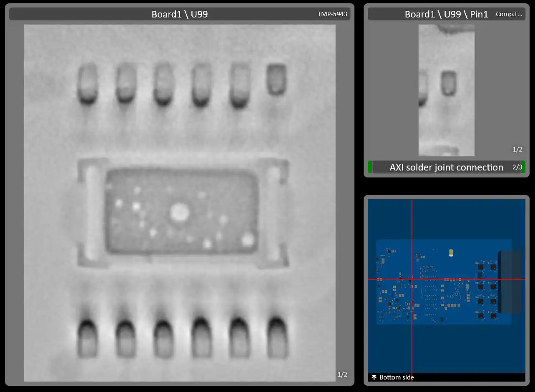Select the Board1 \ U99 title bar
Viewport: 535px width, 392px height.
[180, 14]
